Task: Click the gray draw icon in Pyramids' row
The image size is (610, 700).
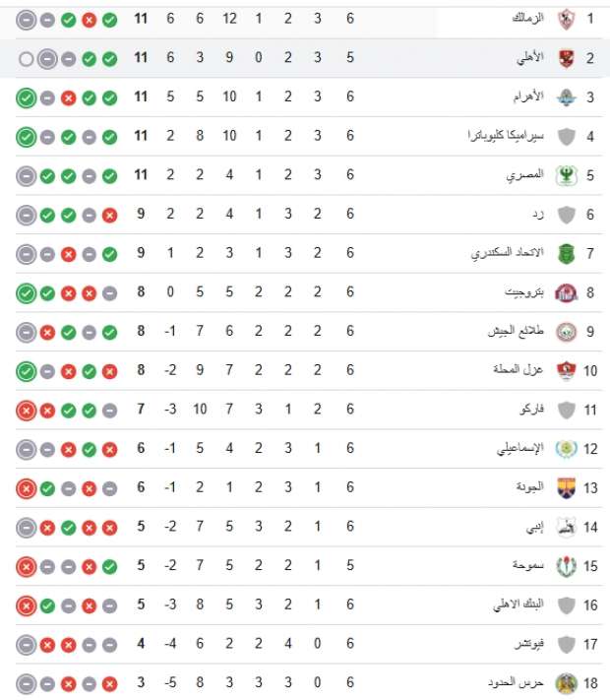Action: pos(46,97)
